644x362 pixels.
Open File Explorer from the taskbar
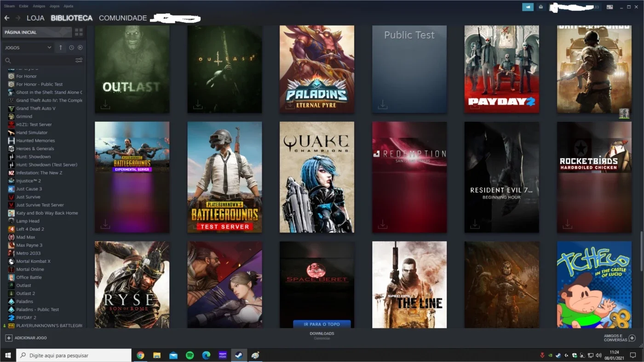(x=157, y=355)
